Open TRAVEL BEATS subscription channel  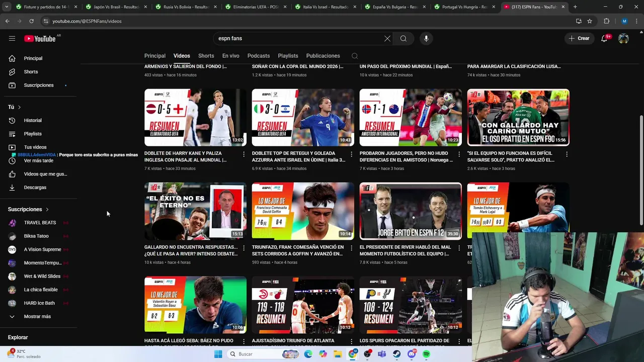(x=40, y=223)
